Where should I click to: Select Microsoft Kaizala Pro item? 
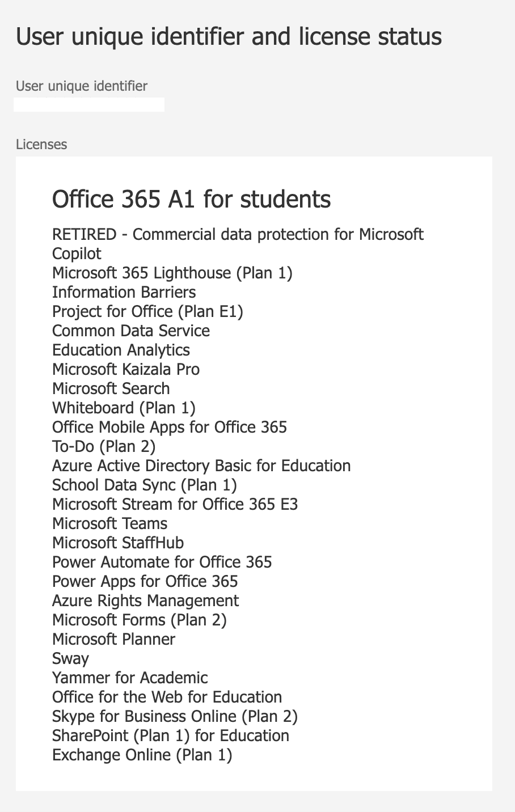(126, 370)
